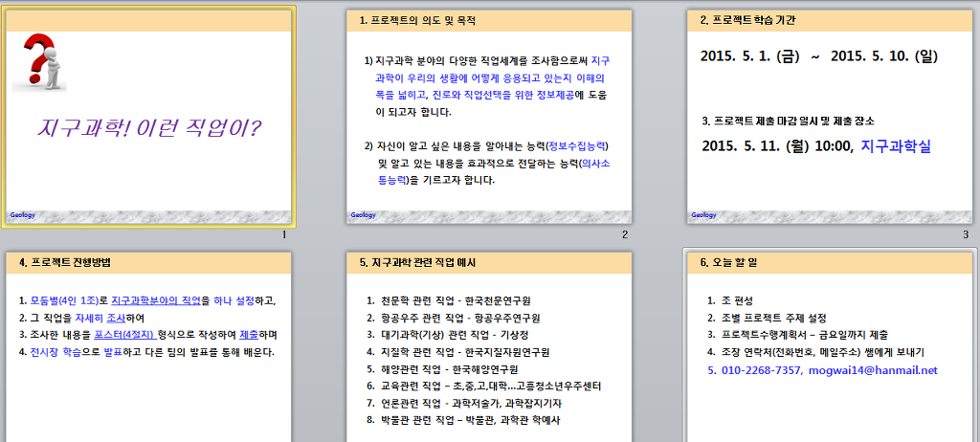Select slide '4. 프로젝트 진행방법'

point(148,347)
